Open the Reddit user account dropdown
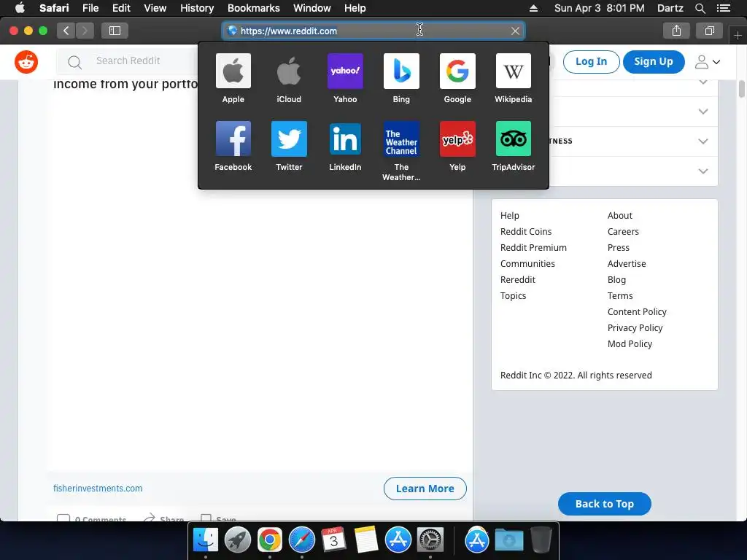This screenshot has height=560, width=747. pos(708,62)
